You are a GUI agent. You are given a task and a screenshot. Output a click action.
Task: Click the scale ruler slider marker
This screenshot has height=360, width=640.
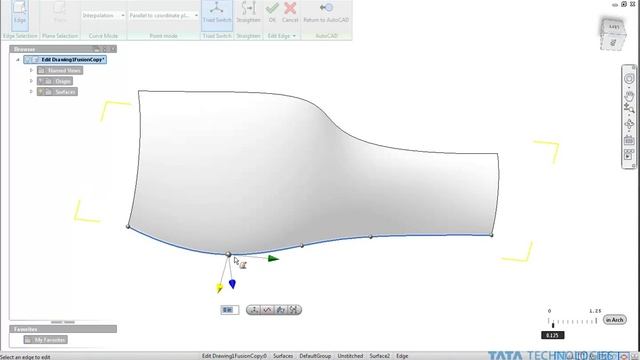(553, 325)
